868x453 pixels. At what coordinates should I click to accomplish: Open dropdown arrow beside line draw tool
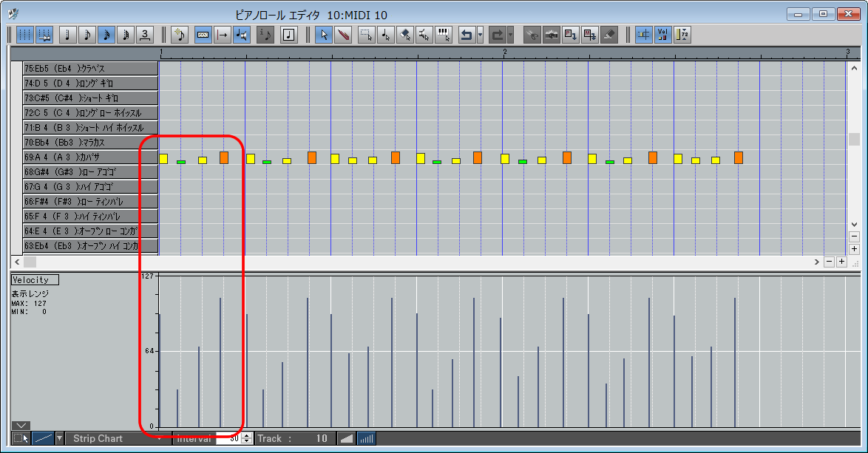(x=60, y=438)
